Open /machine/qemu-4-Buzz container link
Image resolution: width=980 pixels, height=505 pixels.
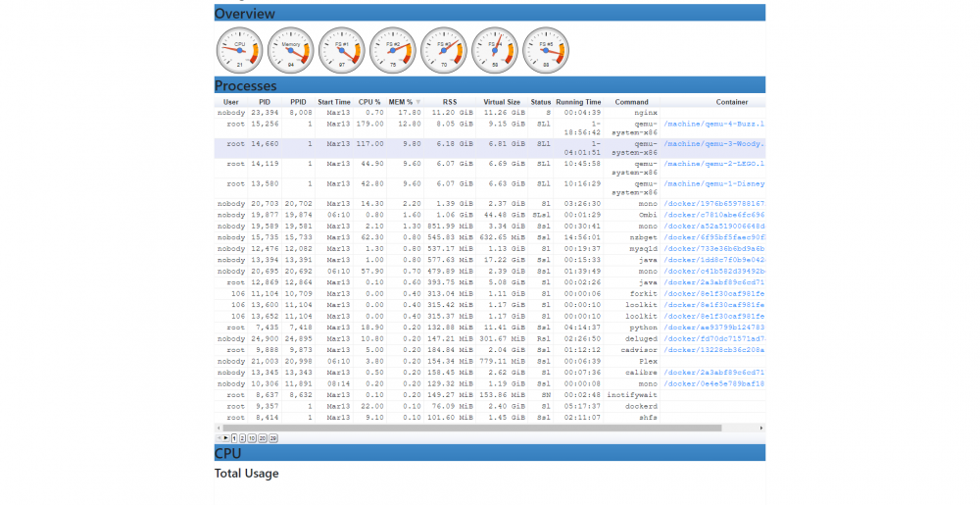713,125
